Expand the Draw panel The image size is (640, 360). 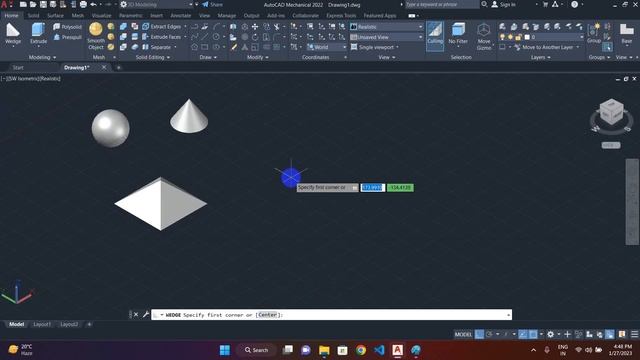click(x=208, y=57)
